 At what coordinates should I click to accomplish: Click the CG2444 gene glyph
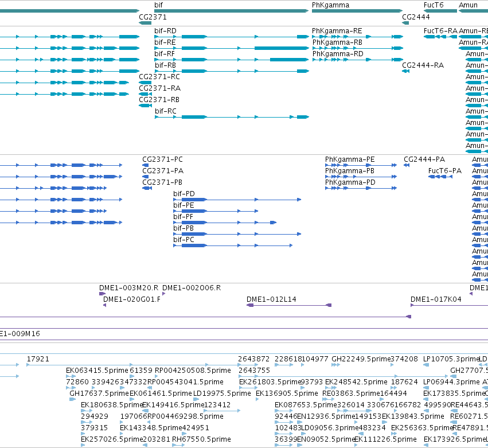[x=405, y=23]
